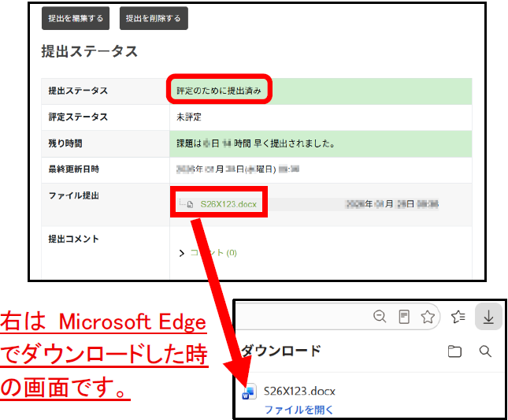Click the ファイルを開く link
Image resolution: width=508 pixels, height=420 pixels.
tap(298, 410)
